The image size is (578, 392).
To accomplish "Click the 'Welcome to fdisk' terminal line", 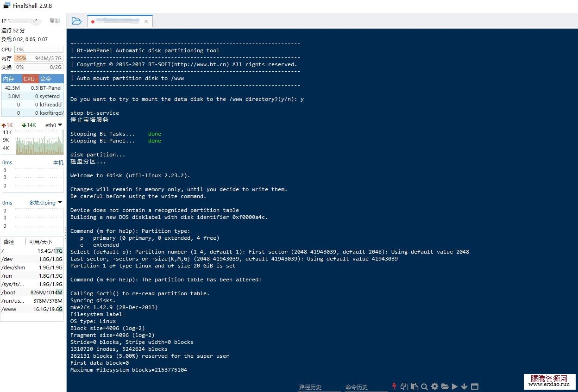I will (x=130, y=175).
